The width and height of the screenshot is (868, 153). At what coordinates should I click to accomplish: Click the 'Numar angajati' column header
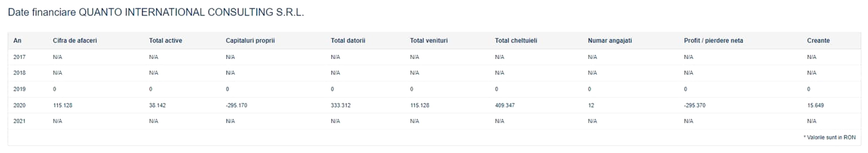pos(609,40)
